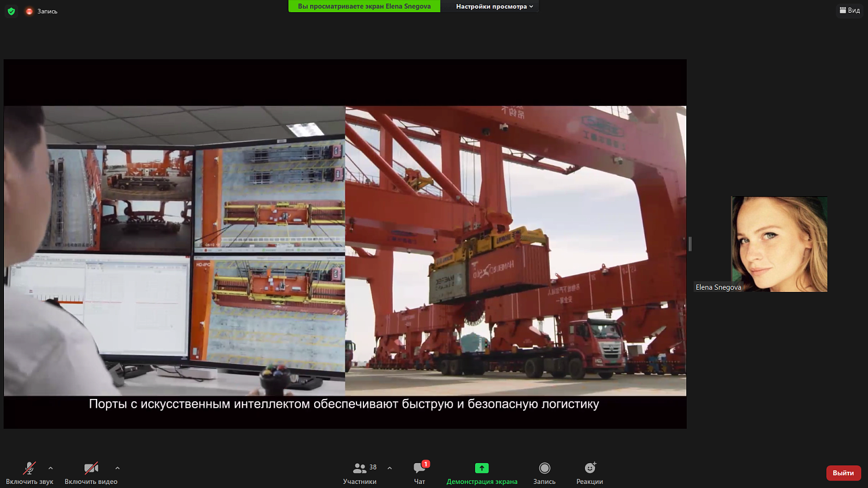Expand audio options arrow next to microphone
The height and width of the screenshot is (488, 868).
tap(51, 468)
